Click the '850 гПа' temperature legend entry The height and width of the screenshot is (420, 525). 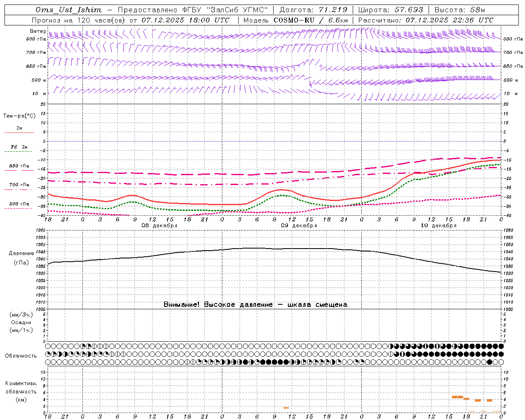[x=19, y=166]
